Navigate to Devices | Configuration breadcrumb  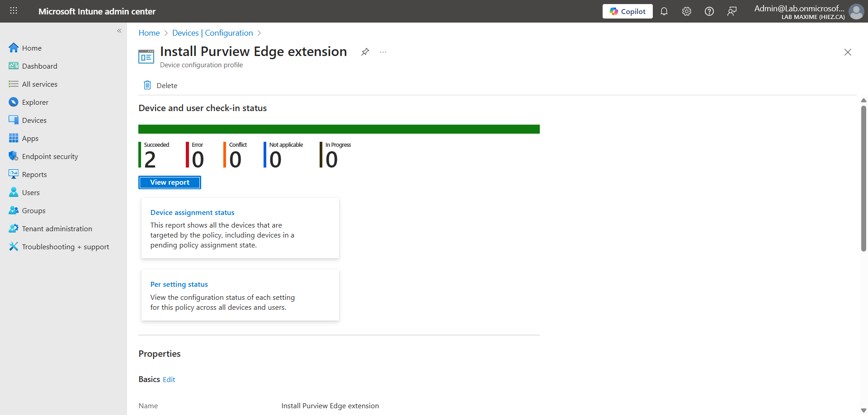tap(212, 33)
